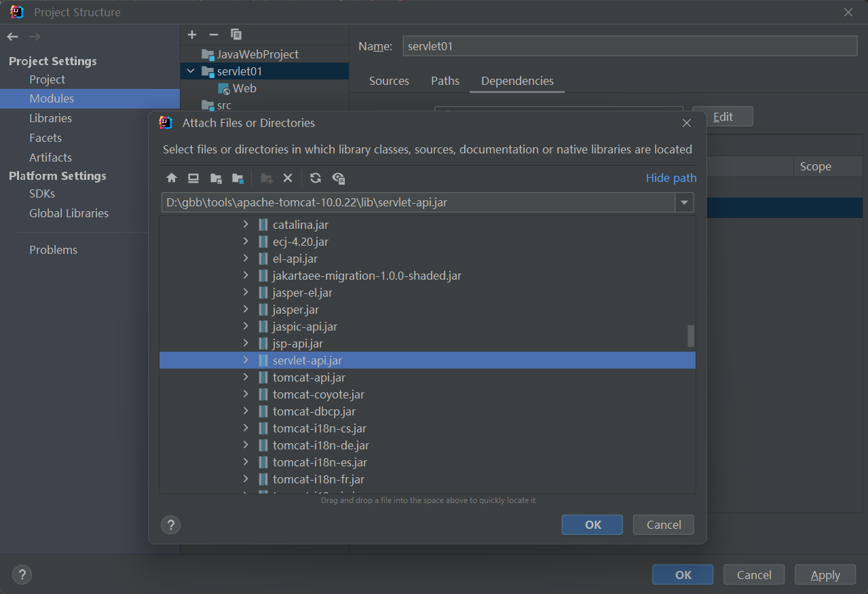
Task: Click the back arrow in Project Structure
Action: click(13, 37)
